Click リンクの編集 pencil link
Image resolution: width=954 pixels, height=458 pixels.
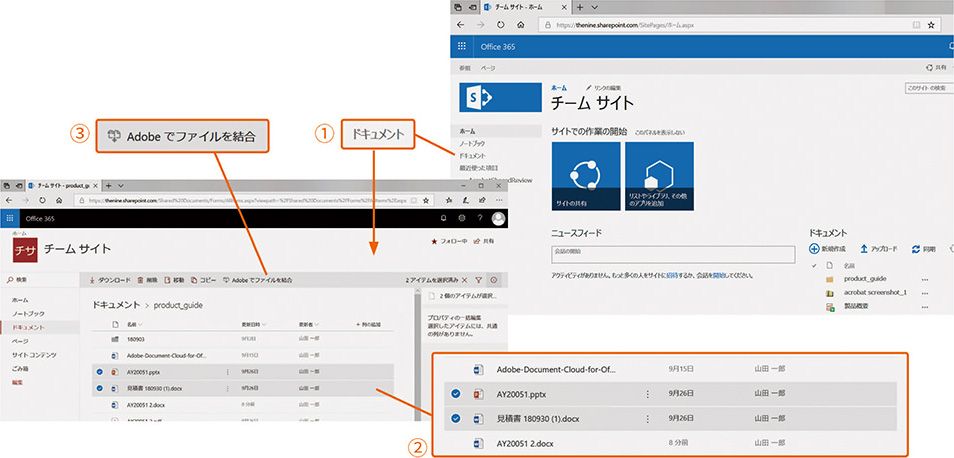(603, 88)
